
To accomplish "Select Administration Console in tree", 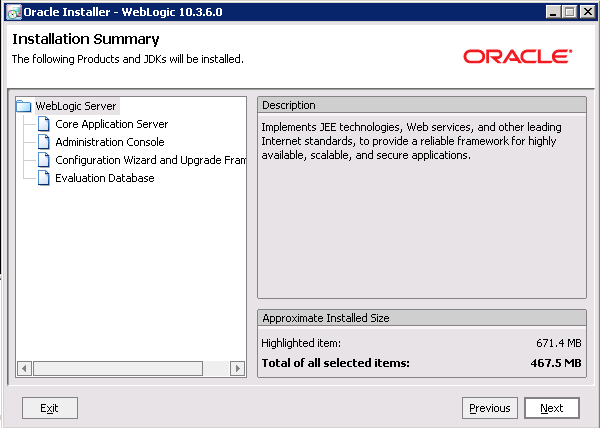I will click(110, 142).
